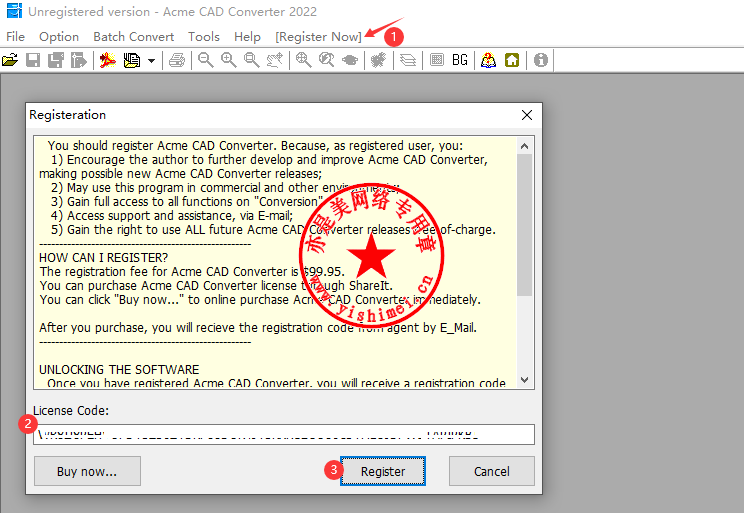The image size is (744, 513).
Task: Open the Help menu
Action: (247, 37)
